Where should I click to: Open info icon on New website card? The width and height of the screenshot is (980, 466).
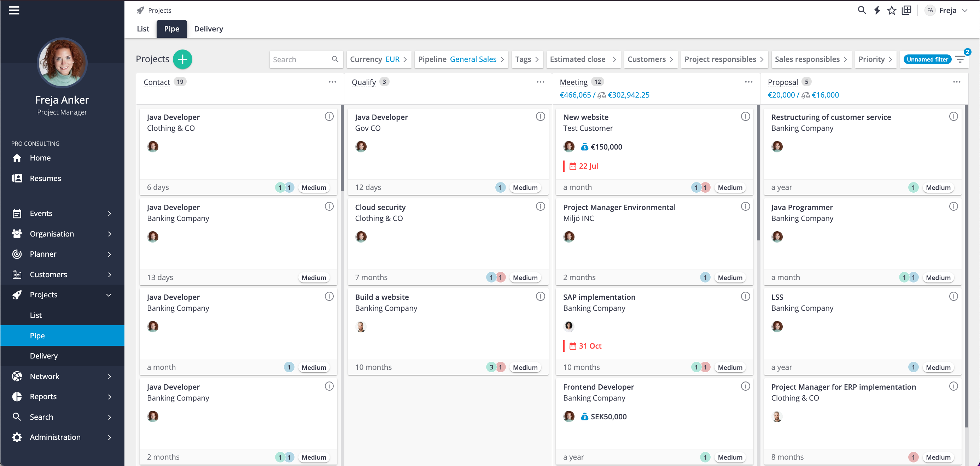(x=745, y=116)
